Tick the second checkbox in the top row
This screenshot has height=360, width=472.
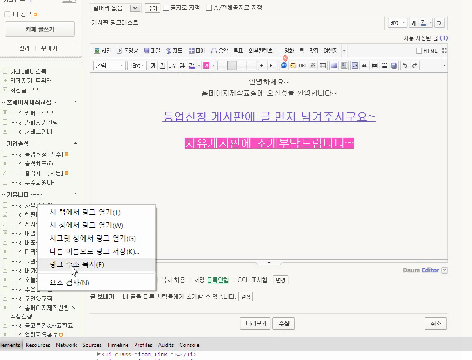pyautogui.click(x=209, y=8)
